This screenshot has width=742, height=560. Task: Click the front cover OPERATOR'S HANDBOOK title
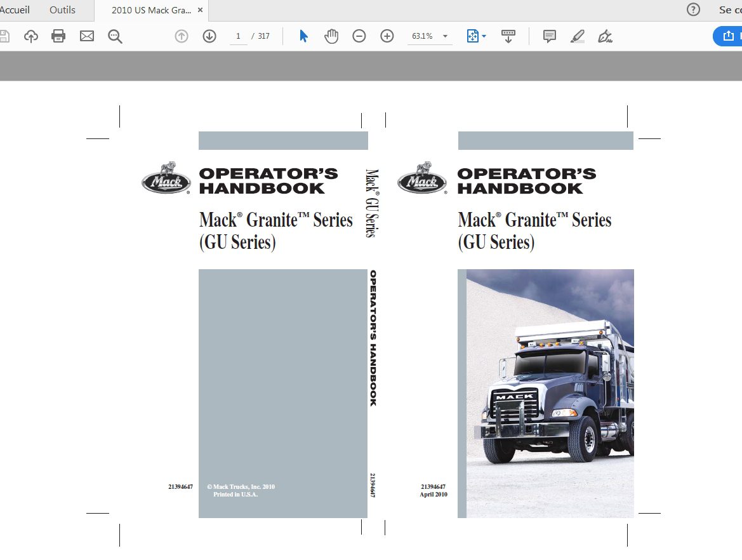527,181
